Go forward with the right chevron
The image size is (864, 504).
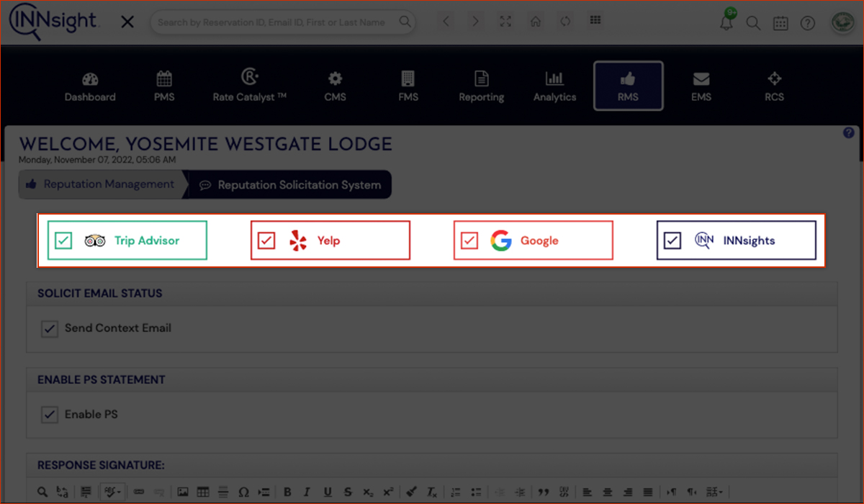click(475, 22)
